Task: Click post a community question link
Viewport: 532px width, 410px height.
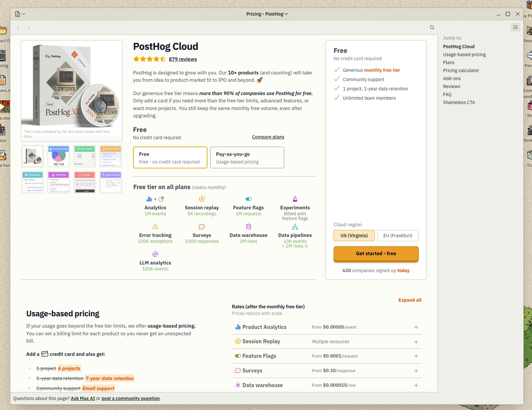Action: 130,398
